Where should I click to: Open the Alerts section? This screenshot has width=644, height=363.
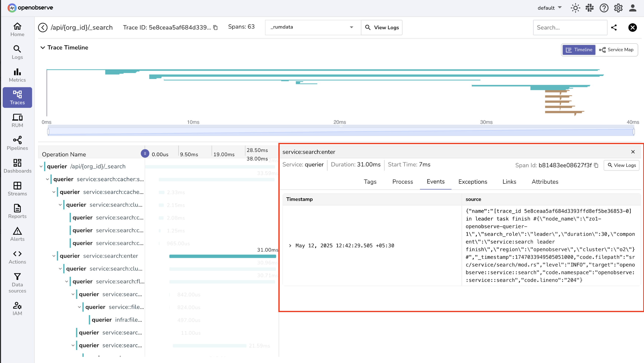(x=17, y=234)
